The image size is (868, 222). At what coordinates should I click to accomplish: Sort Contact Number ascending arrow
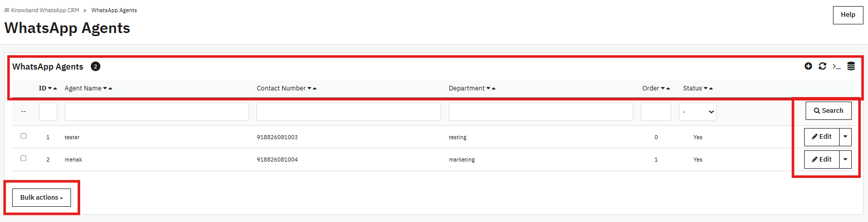[315, 88]
